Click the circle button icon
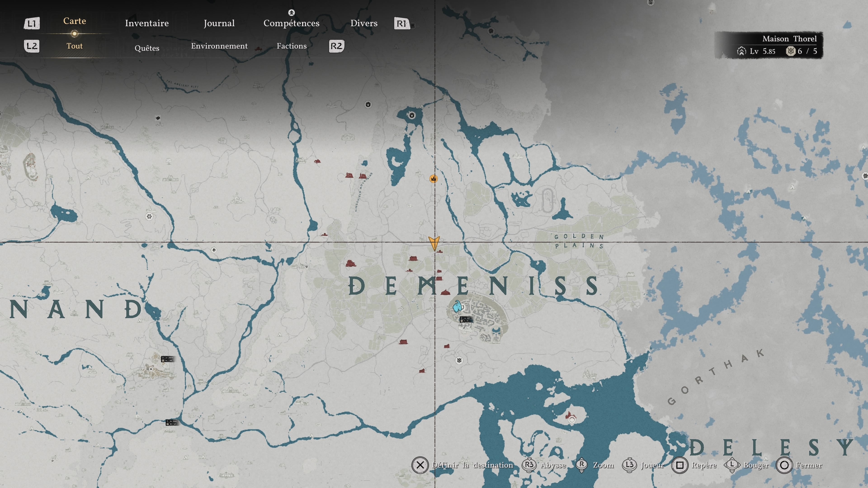Image resolution: width=868 pixels, height=488 pixels. point(784,465)
